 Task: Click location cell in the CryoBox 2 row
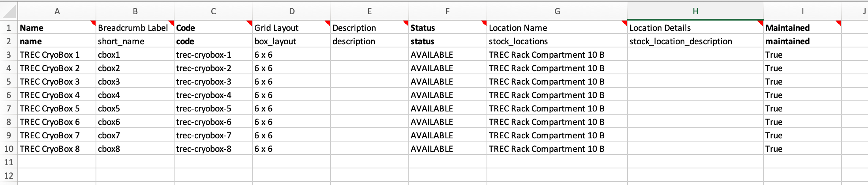coord(557,68)
